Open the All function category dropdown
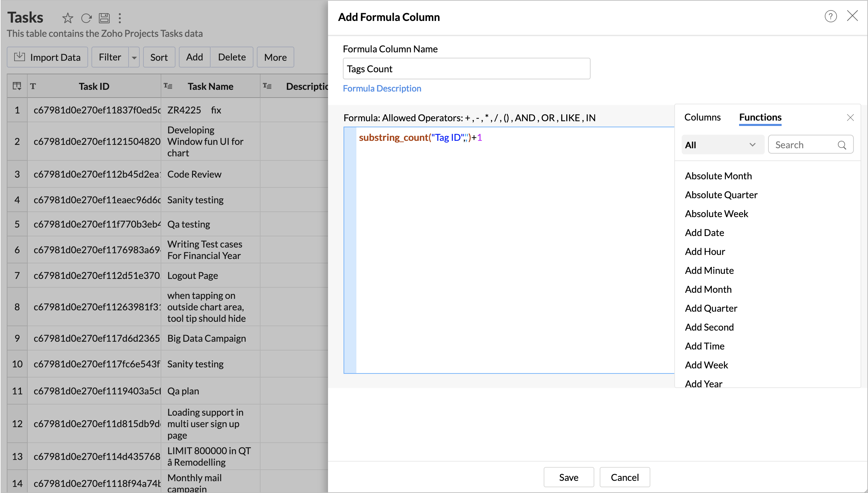868x493 pixels. pos(723,145)
